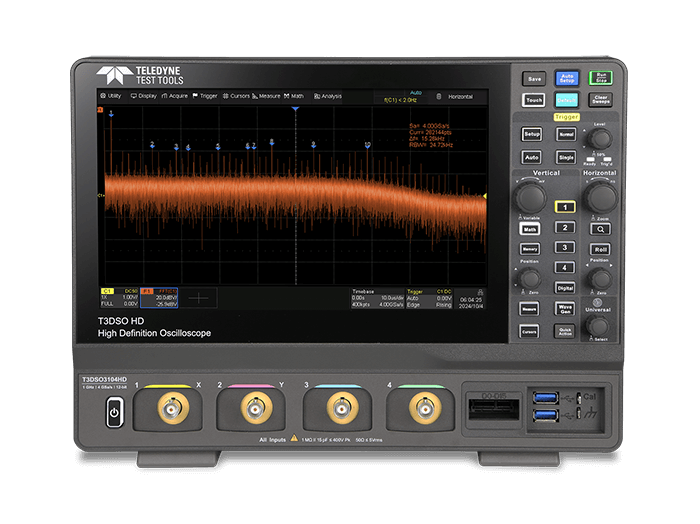Toggle channel 1 with the yellow button
The image size is (700, 524).
click(565, 207)
